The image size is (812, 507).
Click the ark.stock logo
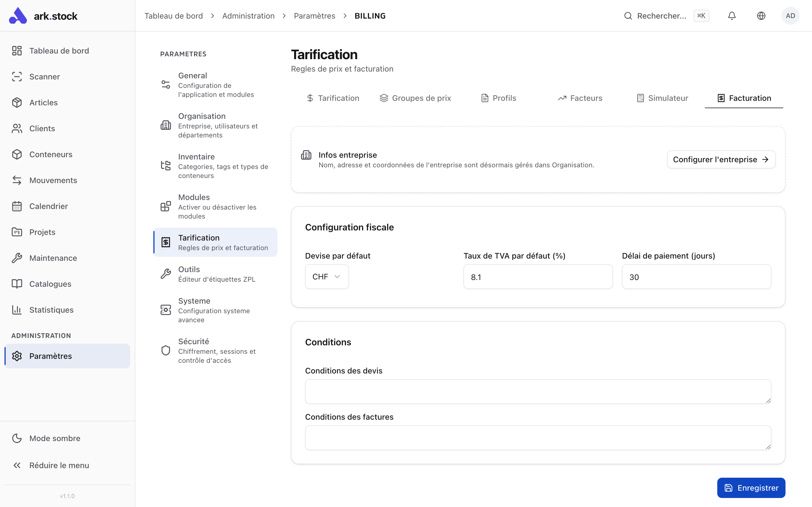(44, 16)
